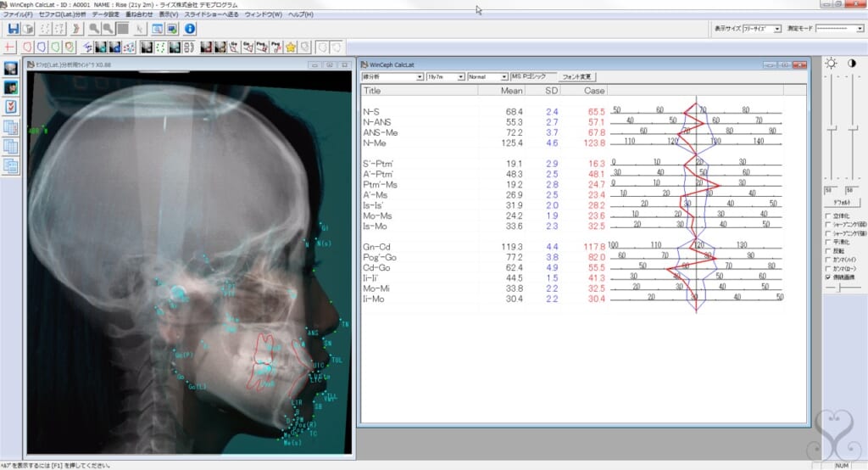Click the Title column header
This screenshot has width=868, height=470.
tap(420, 91)
